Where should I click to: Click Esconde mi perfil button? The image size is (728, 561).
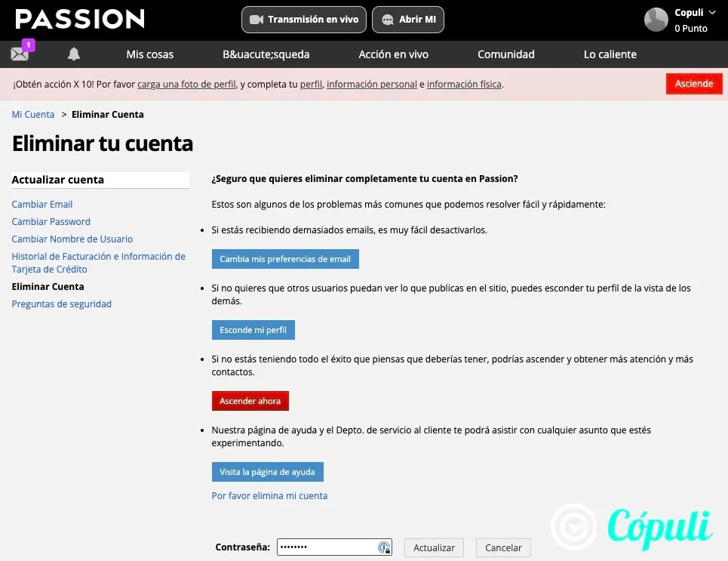coord(253,330)
